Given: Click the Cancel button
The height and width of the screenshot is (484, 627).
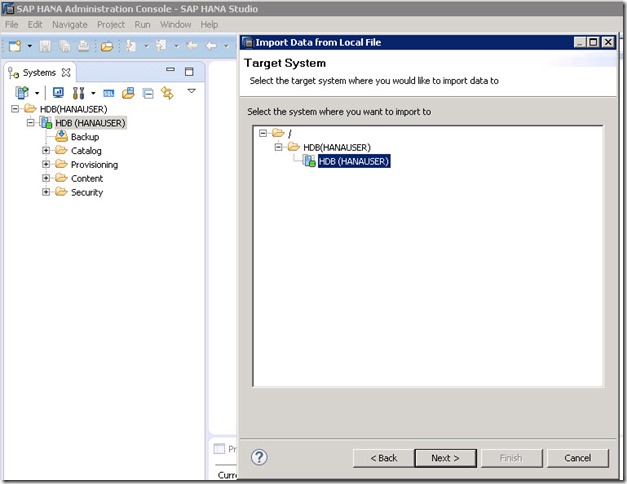Looking at the screenshot, I should [578, 458].
